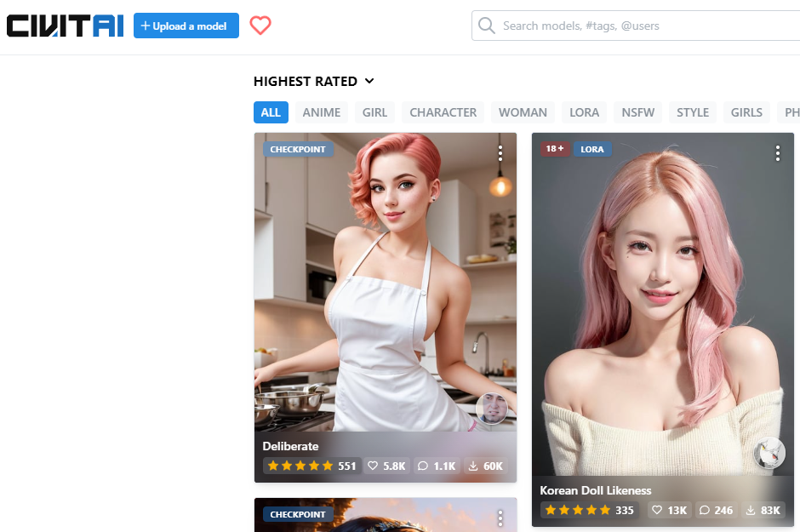Click CHECKPOINT badge on the bottom card
This screenshot has width=800, height=532.
[298, 515]
